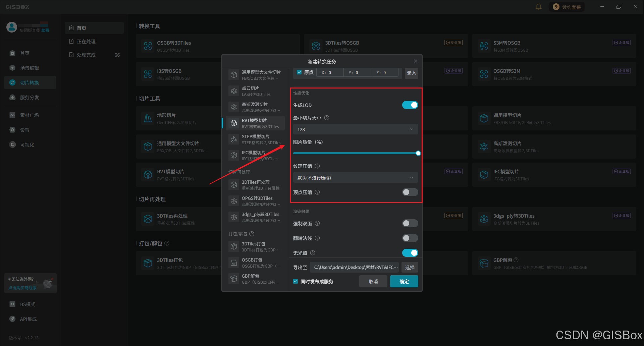644x346 pixels.
Task: Select 3dgs_ply转3DTiles in the dialog list
Action: point(255,217)
